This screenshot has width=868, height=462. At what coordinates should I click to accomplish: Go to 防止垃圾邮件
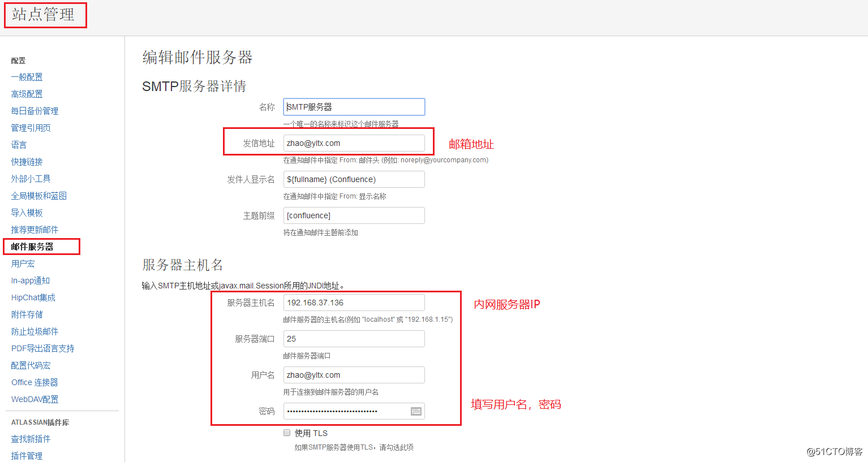tap(35, 331)
